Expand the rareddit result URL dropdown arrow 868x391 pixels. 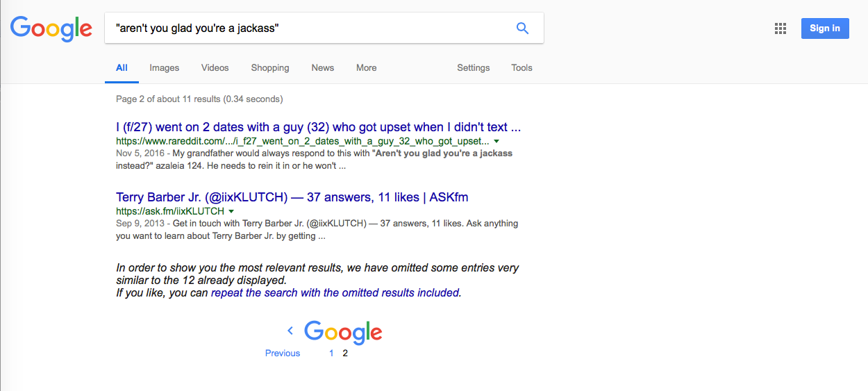(496, 141)
